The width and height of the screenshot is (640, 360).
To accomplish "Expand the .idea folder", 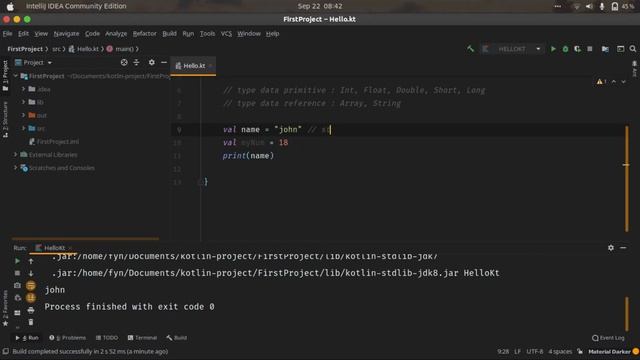I will pos(23,89).
